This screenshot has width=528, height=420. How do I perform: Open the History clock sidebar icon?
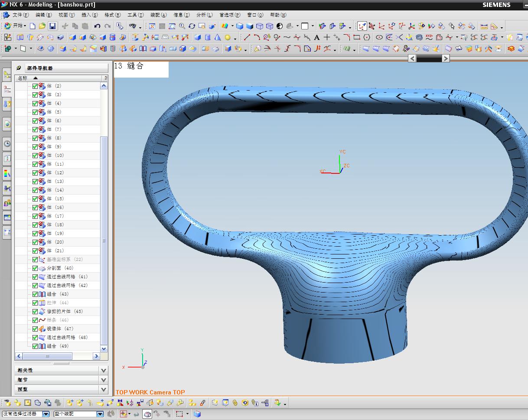7,144
